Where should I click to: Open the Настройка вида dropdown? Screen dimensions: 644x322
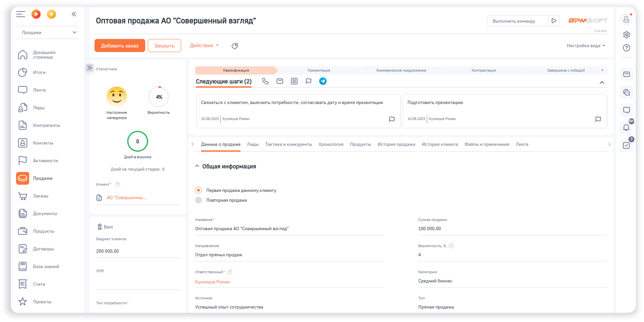click(x=585, y=46)
